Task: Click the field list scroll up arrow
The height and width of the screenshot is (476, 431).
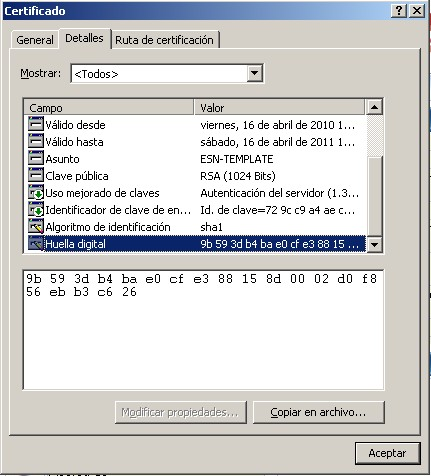Action: pos(374,107)
